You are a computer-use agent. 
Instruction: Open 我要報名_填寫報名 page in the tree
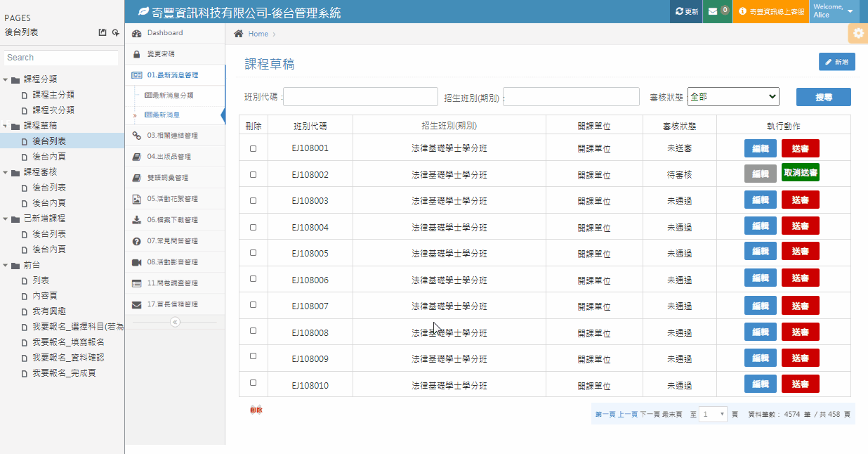tap(68, 342)
